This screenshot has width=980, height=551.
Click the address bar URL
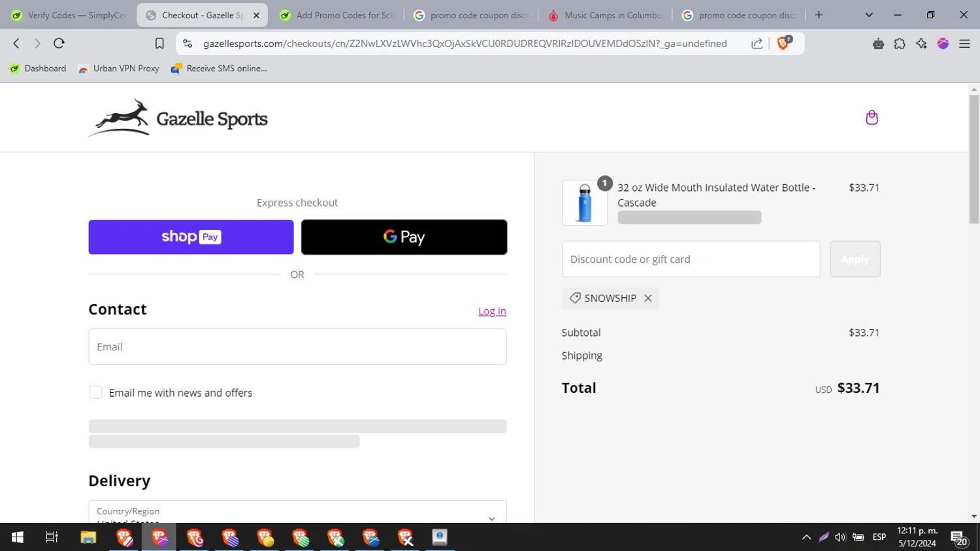click(465, 43)
